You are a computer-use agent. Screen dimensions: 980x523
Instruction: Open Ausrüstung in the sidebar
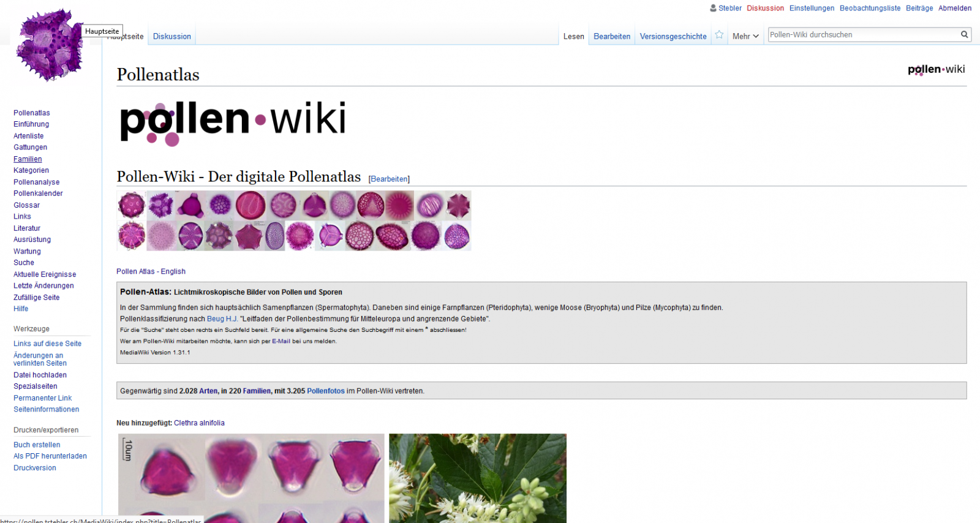click(x=32, y=239)
